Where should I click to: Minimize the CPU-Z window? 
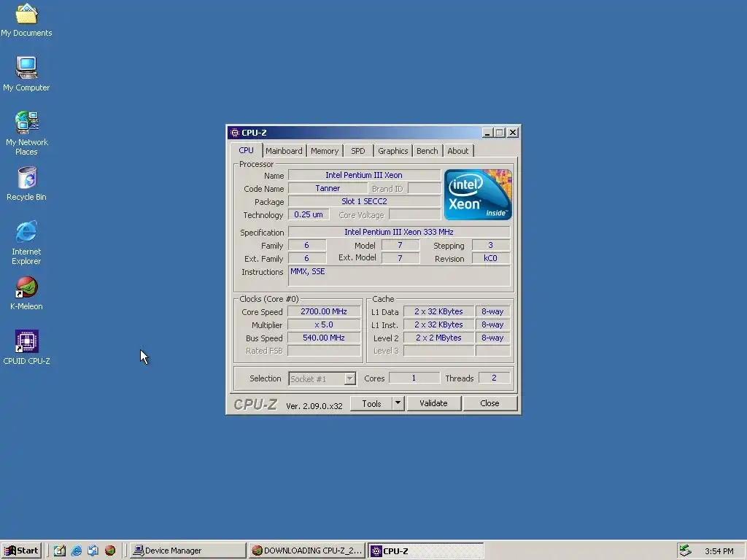tap(487, 133)
